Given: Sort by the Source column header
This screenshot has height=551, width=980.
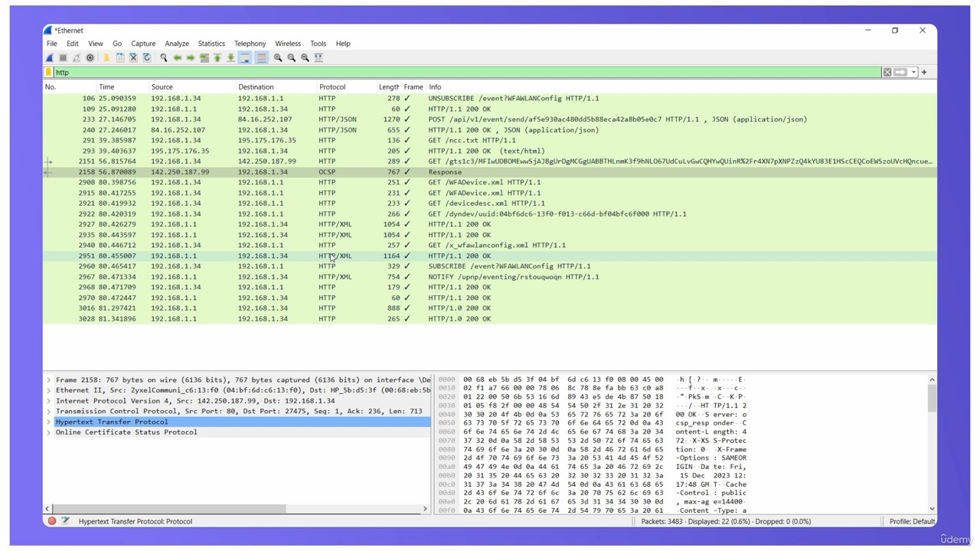Looking at the screenshot, I should [x=192, y=87].
